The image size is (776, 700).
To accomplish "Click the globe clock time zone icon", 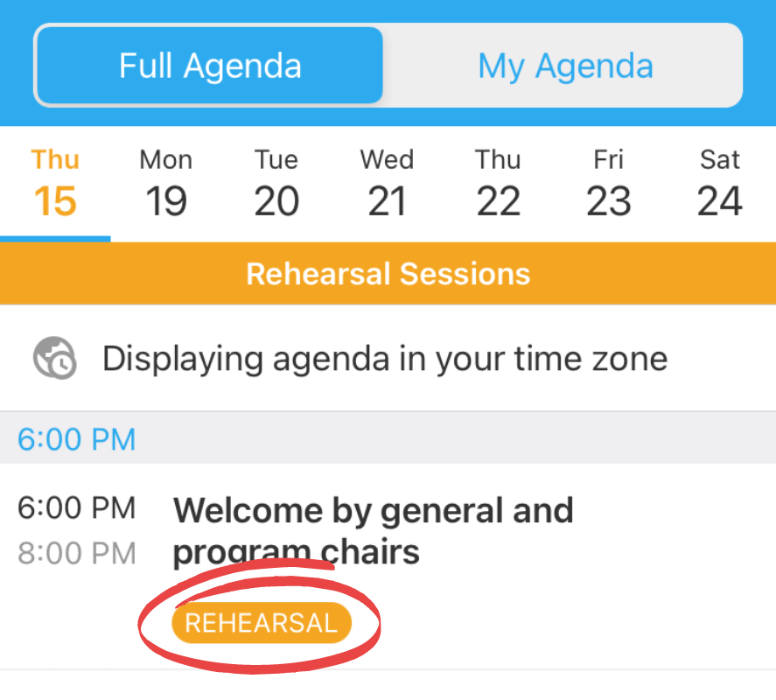I will click(54, 359).
